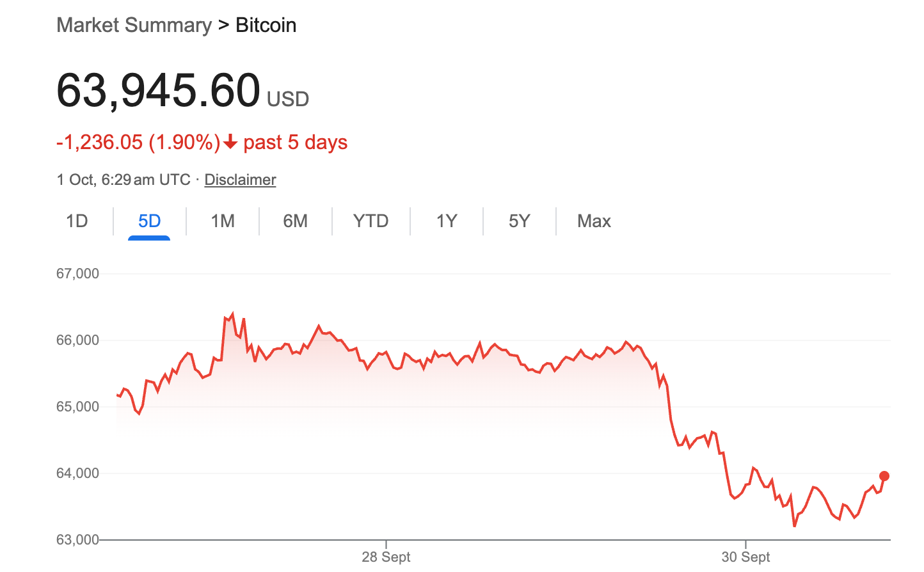This screenshot has height=572, width=924.
Task: Click the 30 Sept axis date label
Action: pyautogui.click(x=745, y=557)
